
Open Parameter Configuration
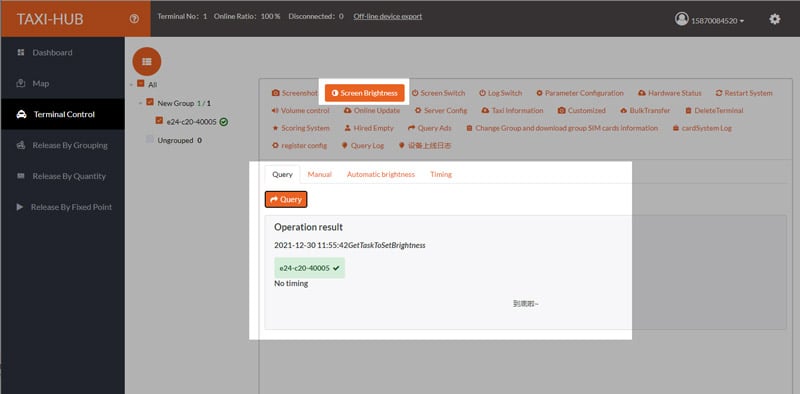[x=580, y=93]
